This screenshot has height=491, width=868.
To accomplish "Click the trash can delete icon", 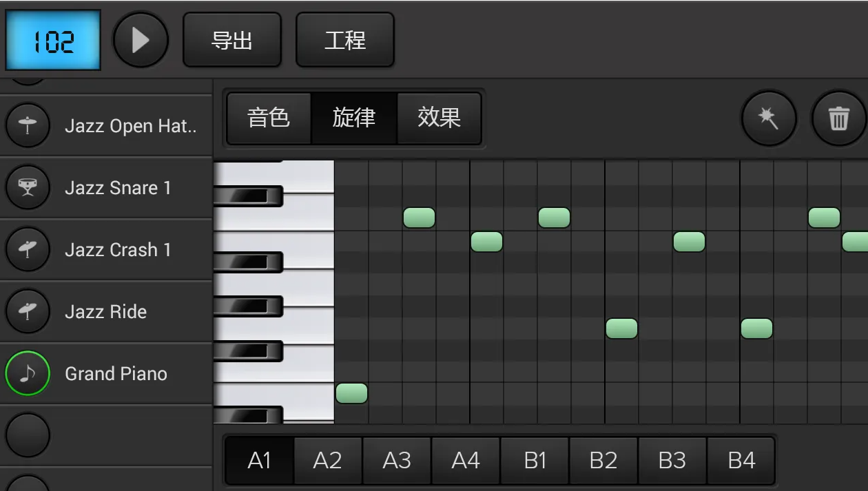I will (838, 118).
